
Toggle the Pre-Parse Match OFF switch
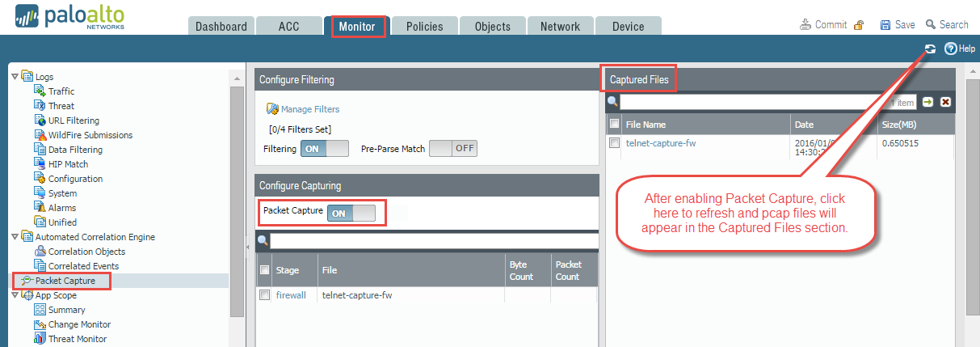[453, 149]
